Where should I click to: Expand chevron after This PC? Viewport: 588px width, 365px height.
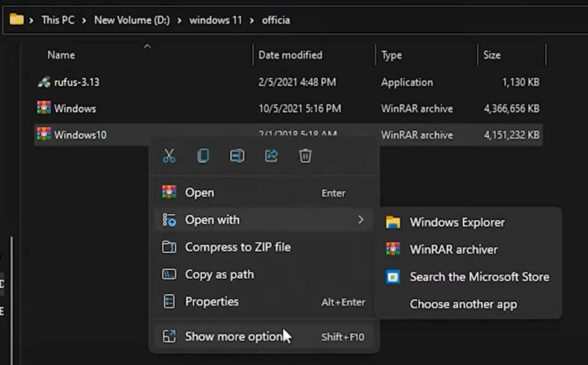(x=84, y=21)
